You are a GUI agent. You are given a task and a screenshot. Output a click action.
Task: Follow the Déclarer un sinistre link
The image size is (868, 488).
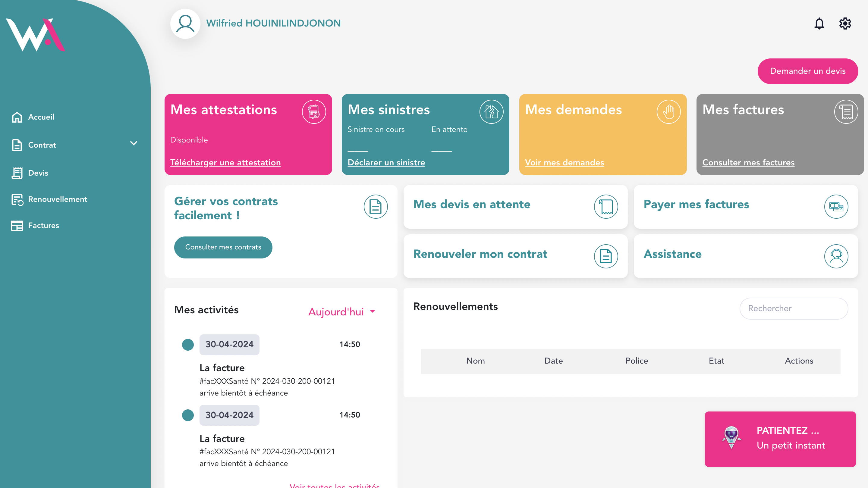coord(386,162)
